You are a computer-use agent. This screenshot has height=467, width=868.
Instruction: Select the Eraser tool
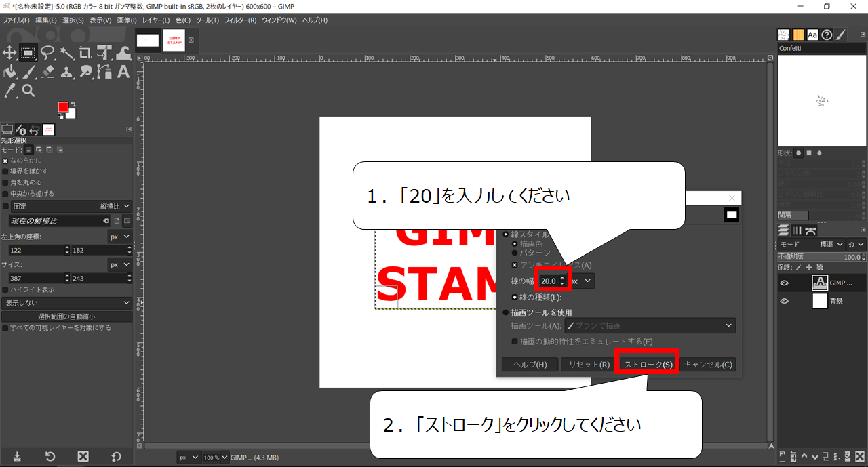47,71
